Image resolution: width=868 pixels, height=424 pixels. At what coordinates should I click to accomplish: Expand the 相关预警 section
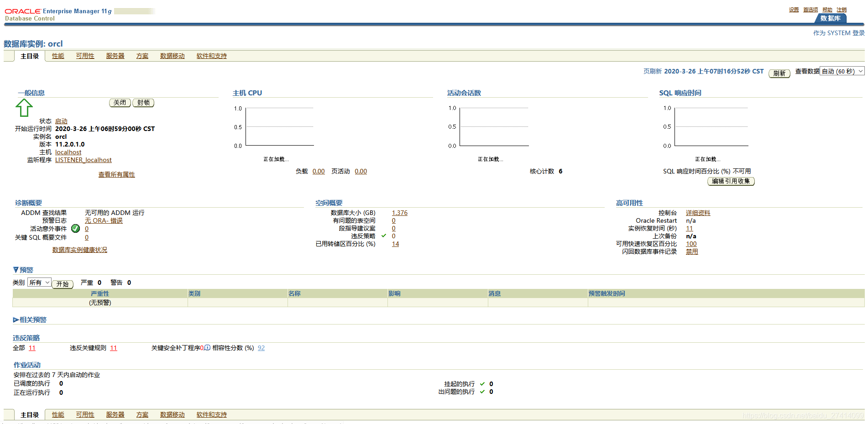click(16, 320)
